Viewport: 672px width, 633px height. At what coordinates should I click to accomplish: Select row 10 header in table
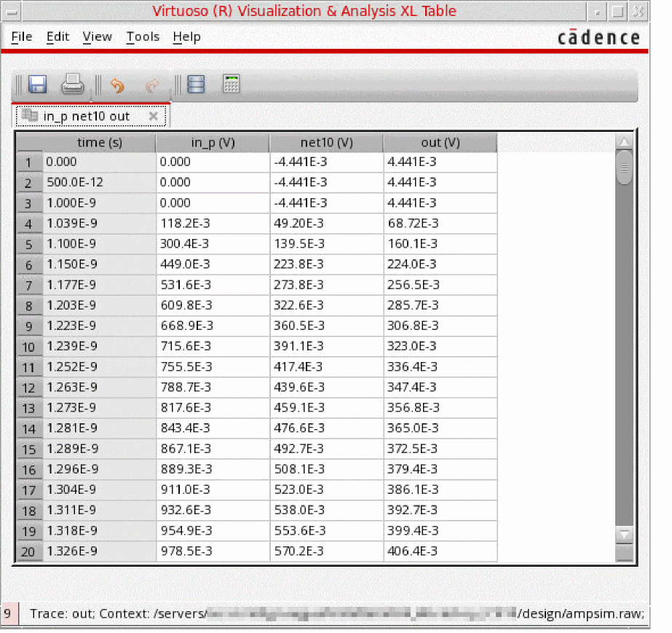(x=28, y=347)
